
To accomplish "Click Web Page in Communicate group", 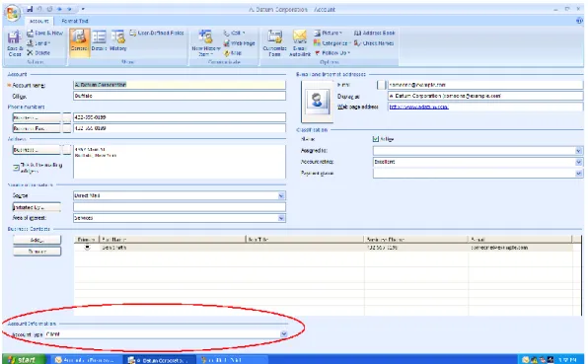I will coord(240,43).
